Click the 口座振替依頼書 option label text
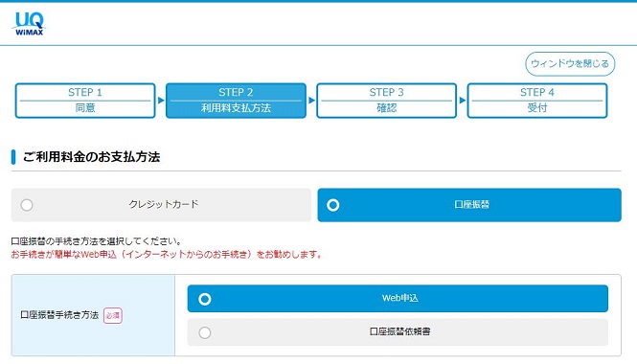Image resolution: width=637 pixels, height=364 pixels. point(399,331)
